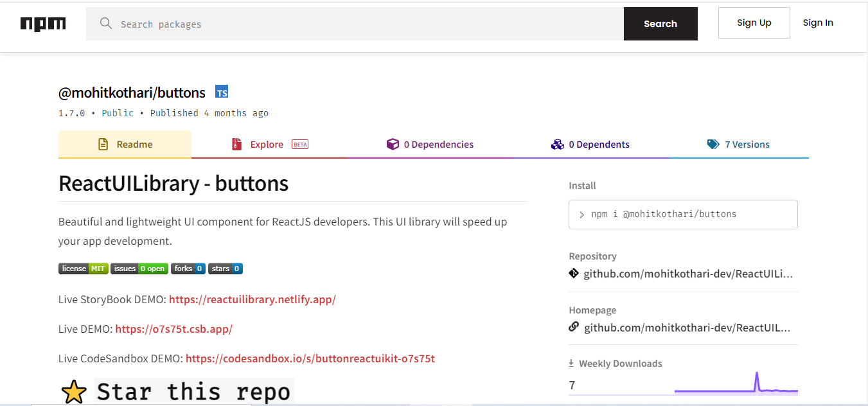Click the npm logo
The height and width of the screenshot is (406, 868).
[x=43, y=24]
